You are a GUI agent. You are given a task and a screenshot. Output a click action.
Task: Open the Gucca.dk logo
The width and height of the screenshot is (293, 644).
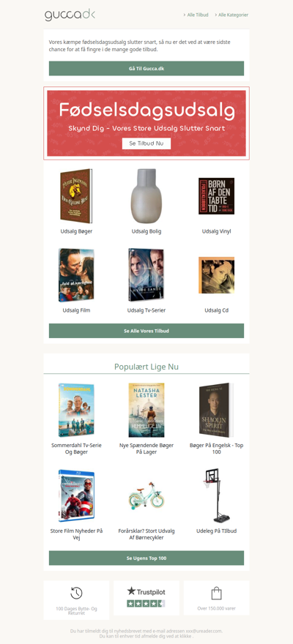70,15
